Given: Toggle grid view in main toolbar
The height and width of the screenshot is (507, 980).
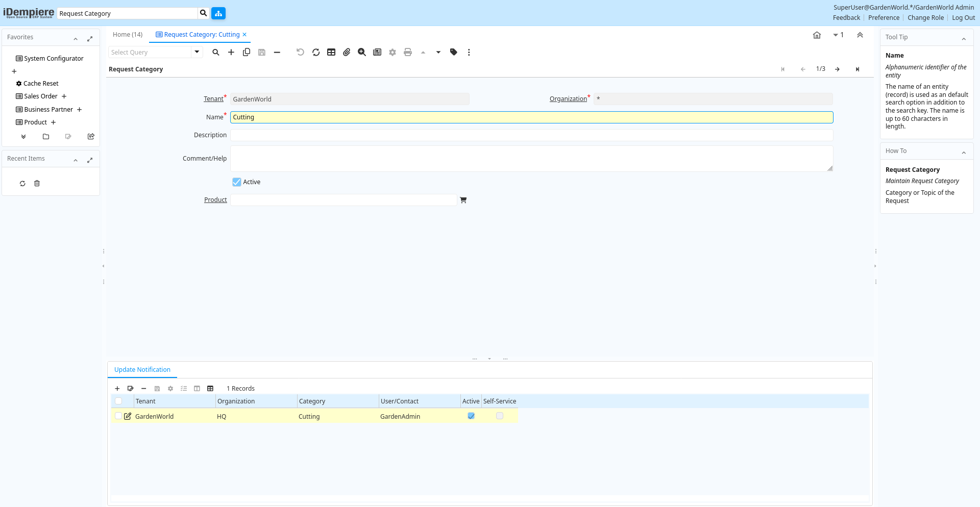Looking at the screenshot, I should pyautogui.click(x=331, y=52).
